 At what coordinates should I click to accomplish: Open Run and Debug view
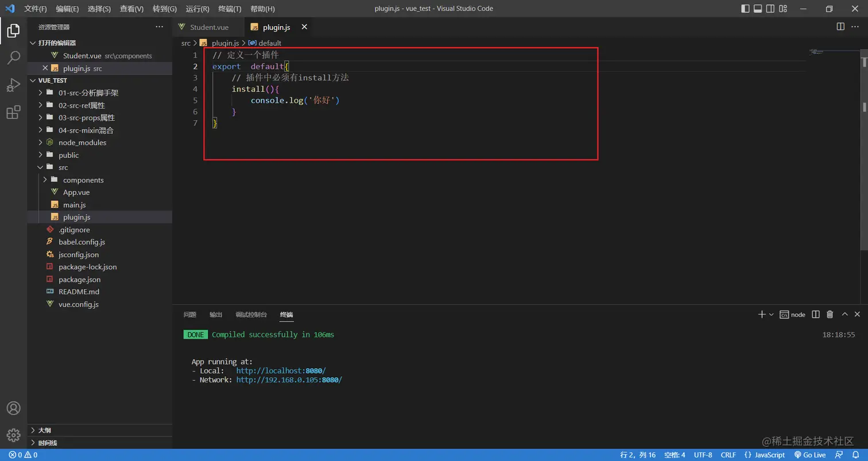click(13, 85)
